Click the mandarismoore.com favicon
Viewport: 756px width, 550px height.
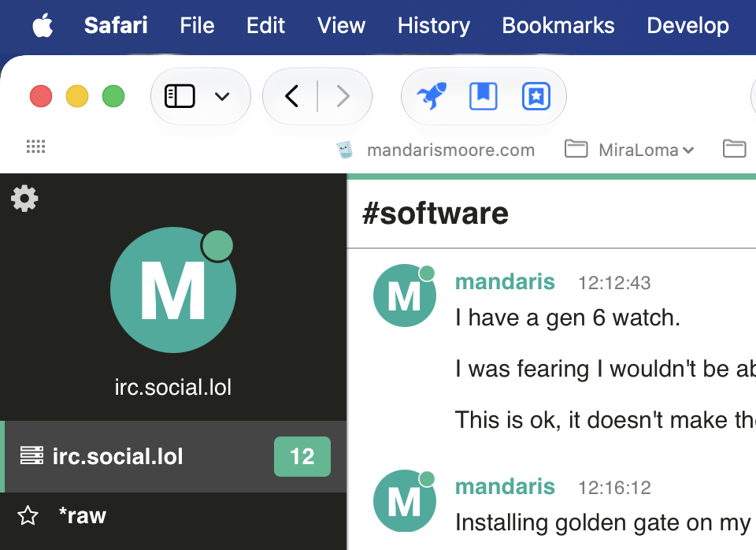[345, 150]
